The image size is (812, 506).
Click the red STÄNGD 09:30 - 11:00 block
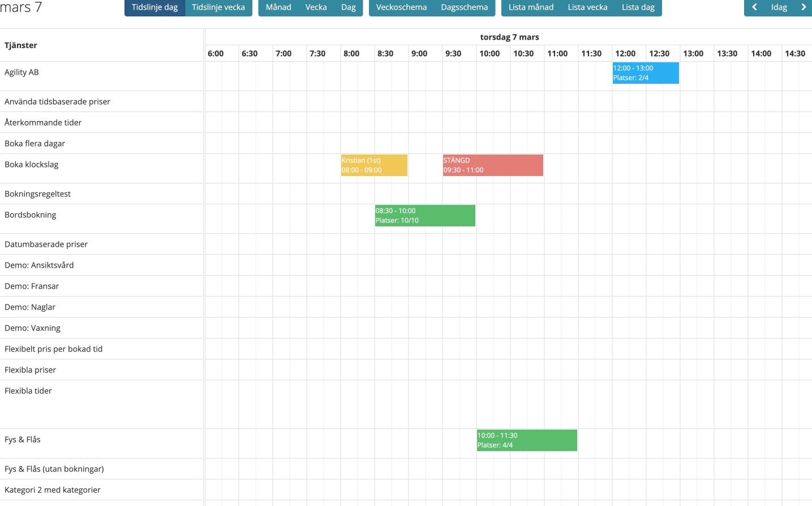point(493,165)
